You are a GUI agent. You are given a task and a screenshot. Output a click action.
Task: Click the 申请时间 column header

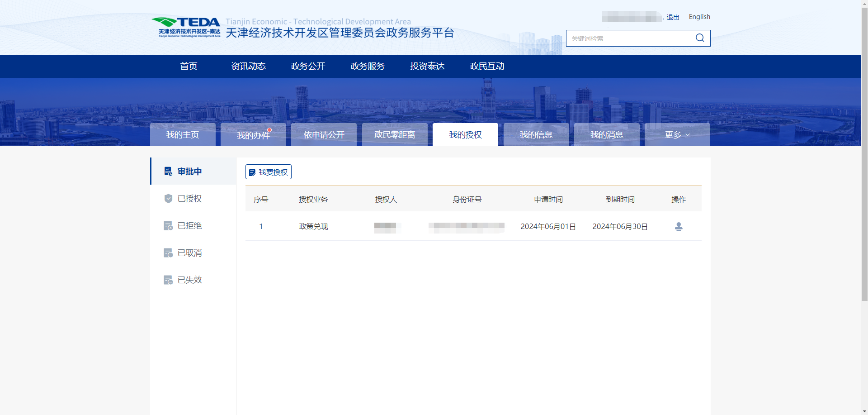click(x=548, y=199)
